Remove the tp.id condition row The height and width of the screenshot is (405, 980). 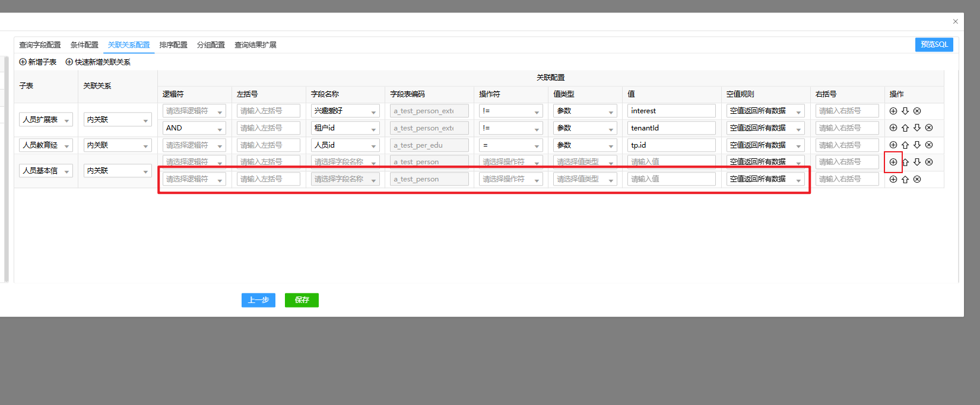coord(929,145)
